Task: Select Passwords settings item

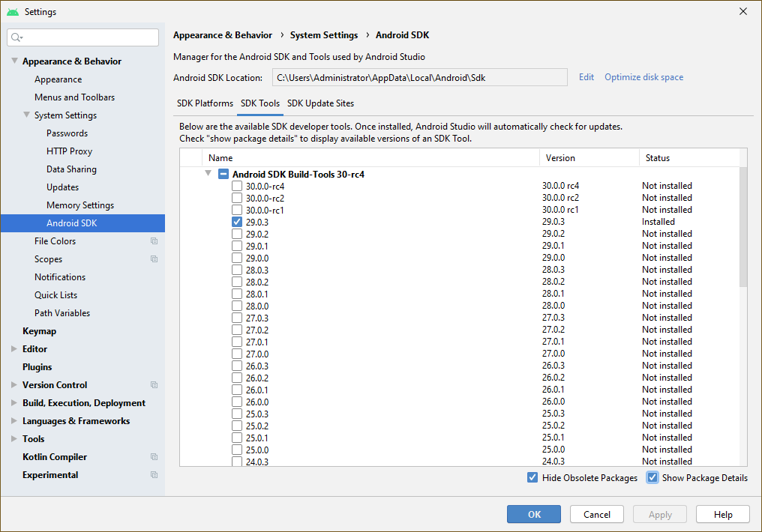Action: pyautogui.click(x=67, y=133)
